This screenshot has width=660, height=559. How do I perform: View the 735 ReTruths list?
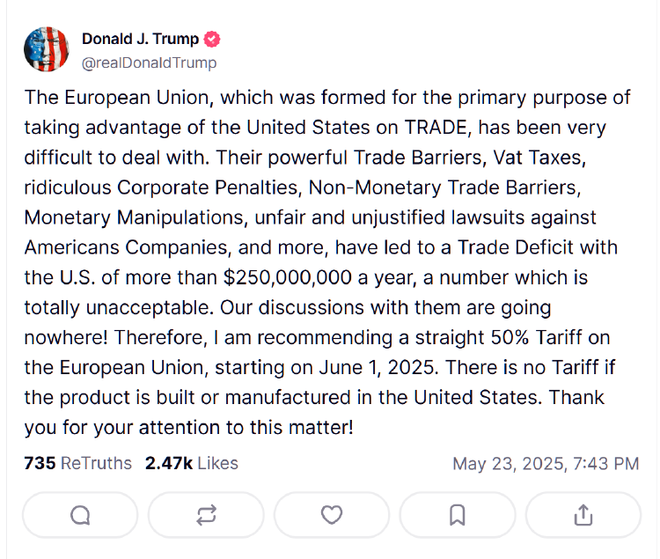[x=77, y=463]
